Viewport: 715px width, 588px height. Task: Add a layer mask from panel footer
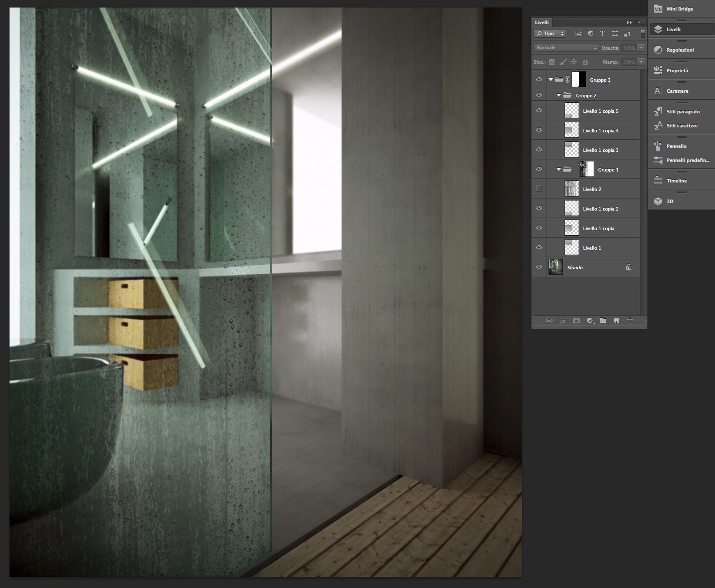pos(576,321)
